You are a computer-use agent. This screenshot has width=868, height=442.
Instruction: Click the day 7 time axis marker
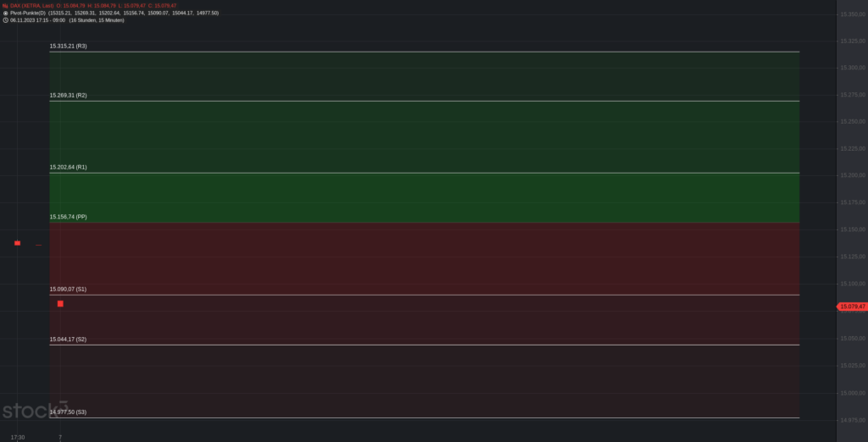pyautogui.click(x=60, y=438)
